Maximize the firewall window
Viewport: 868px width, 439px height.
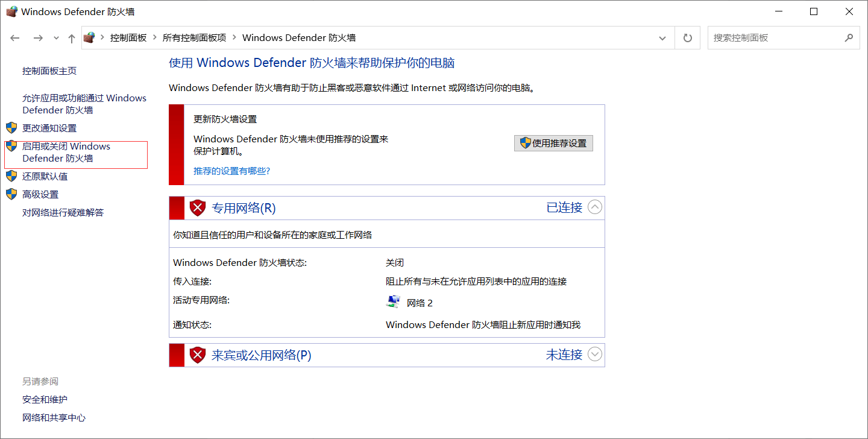coord(814,11)
